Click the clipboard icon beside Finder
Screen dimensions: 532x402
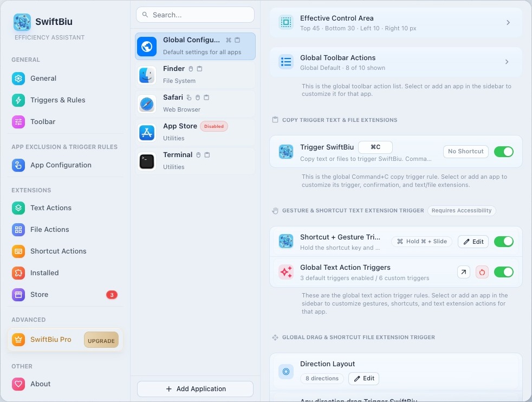coord(199,69)
